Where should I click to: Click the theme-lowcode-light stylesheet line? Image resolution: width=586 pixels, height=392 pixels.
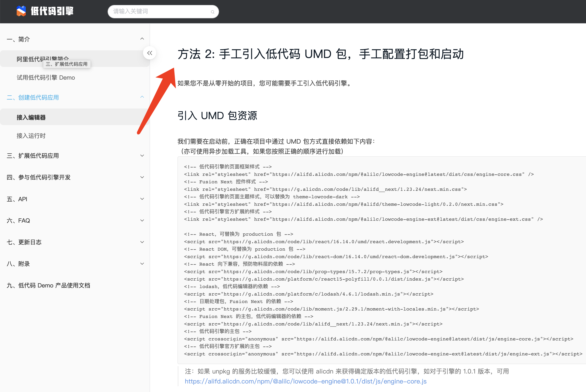coord(344,204)
